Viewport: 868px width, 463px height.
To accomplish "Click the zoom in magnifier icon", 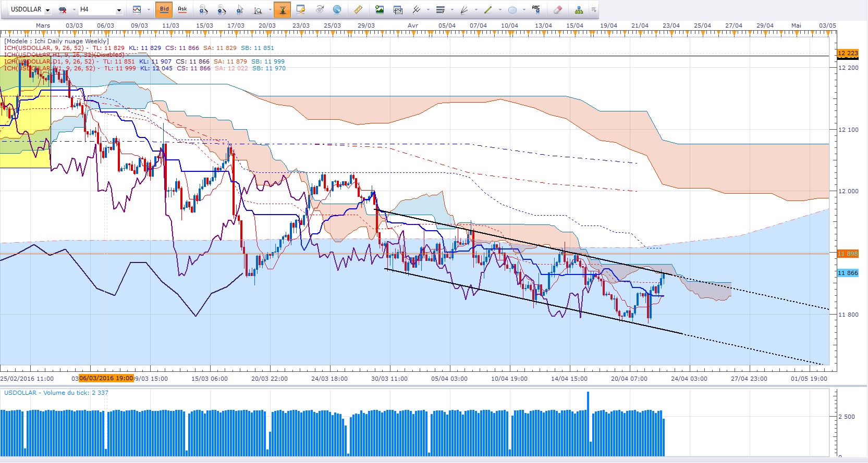I will pyautogui.click(x=204, y=9).
